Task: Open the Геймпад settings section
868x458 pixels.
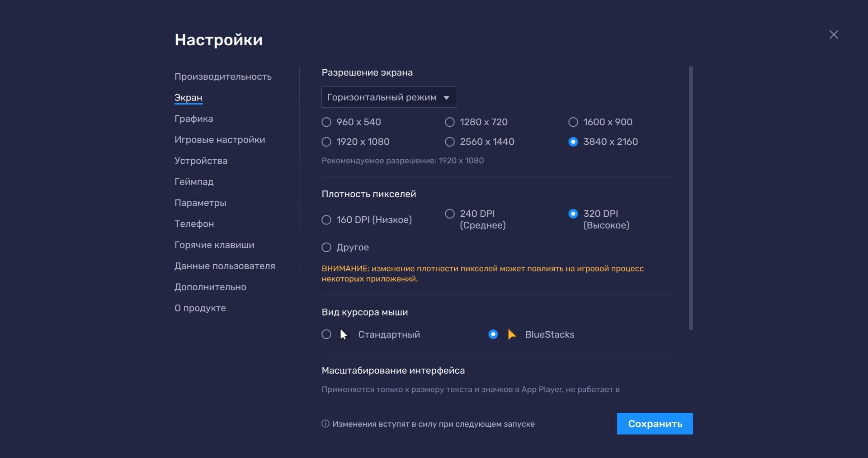Action: pyautogui.click(x=194, y=182)
